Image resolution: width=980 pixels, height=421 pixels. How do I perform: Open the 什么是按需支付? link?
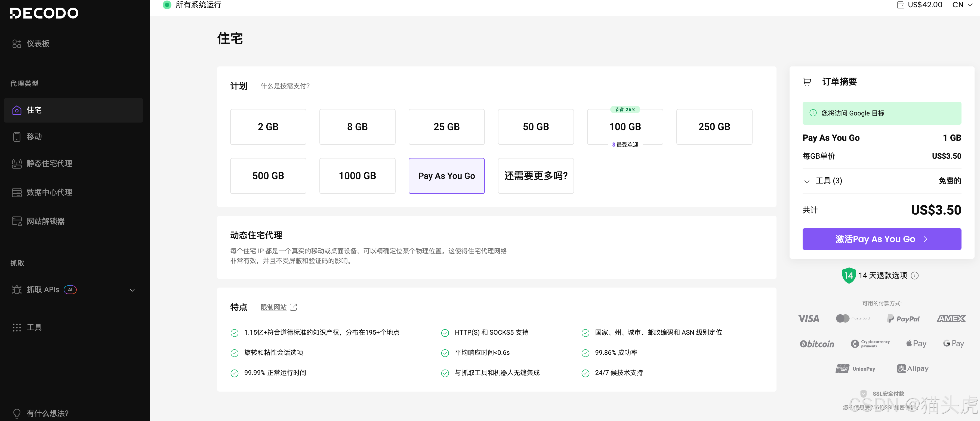[286, 86]
